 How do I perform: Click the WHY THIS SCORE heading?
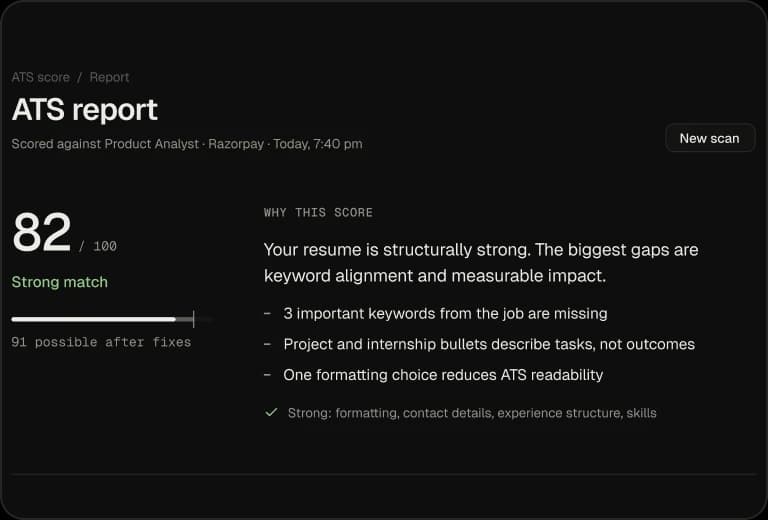(318, 213)
